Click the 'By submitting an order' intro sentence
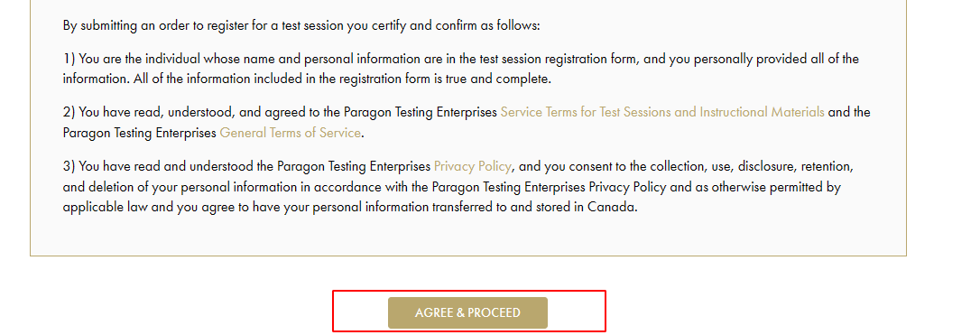The height and width of the screenshot is (335, 980). coord(301,26)
